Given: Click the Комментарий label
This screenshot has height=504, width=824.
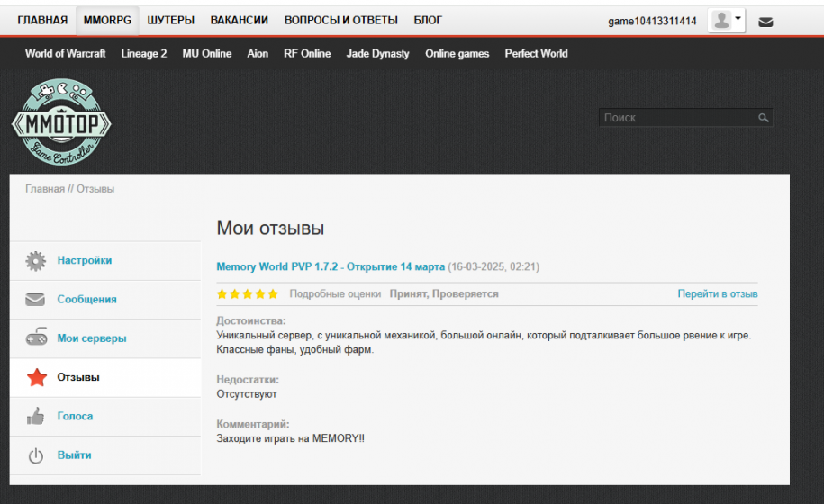Looking at the screenshot, I should 253,424.
